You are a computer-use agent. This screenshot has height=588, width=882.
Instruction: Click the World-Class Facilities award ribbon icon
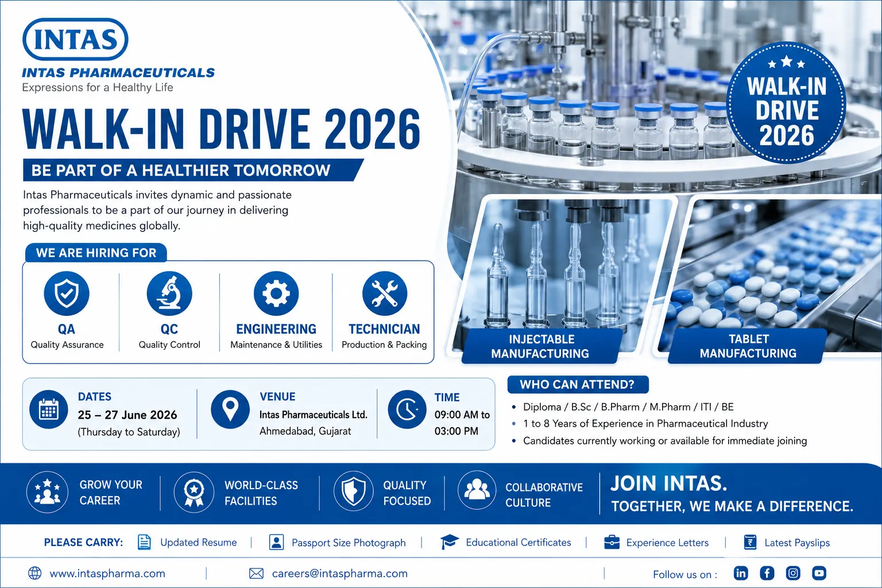tap(194, 492)
